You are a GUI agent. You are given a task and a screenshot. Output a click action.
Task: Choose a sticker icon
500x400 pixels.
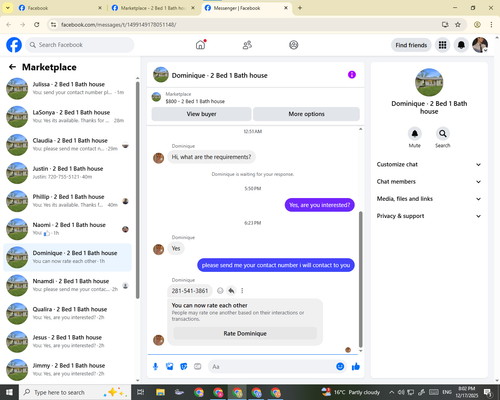tap(184, 367)
